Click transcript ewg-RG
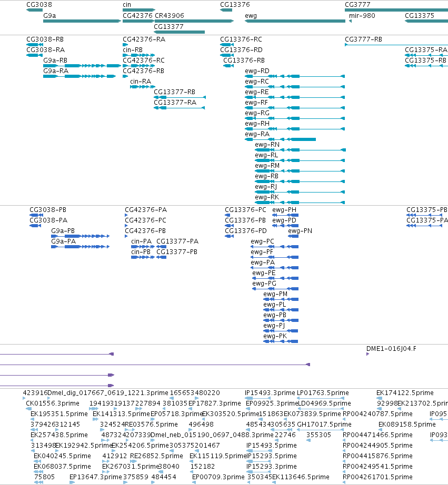The height and width of the screenshot is (485, 448). [295, 118]
